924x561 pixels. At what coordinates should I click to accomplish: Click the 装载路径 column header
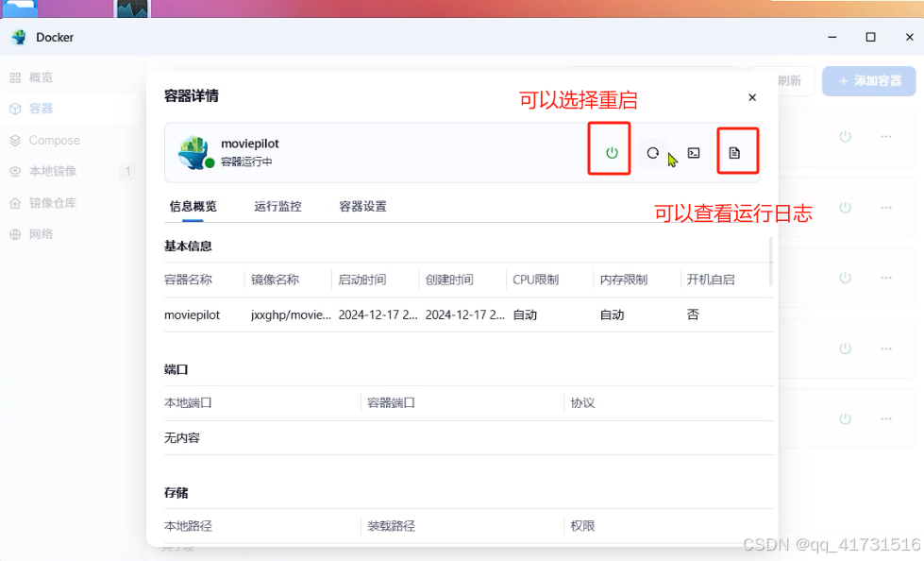(392, 526)
